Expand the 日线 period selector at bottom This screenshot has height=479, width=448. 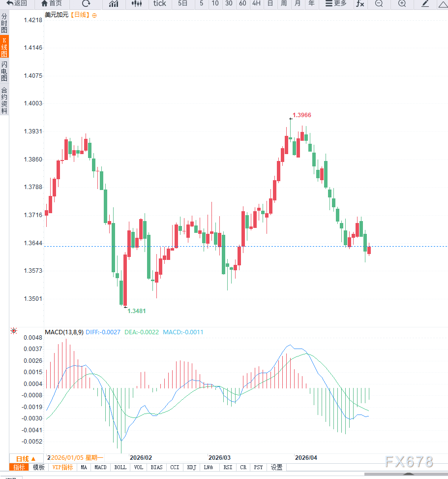[x=26, y=459]
